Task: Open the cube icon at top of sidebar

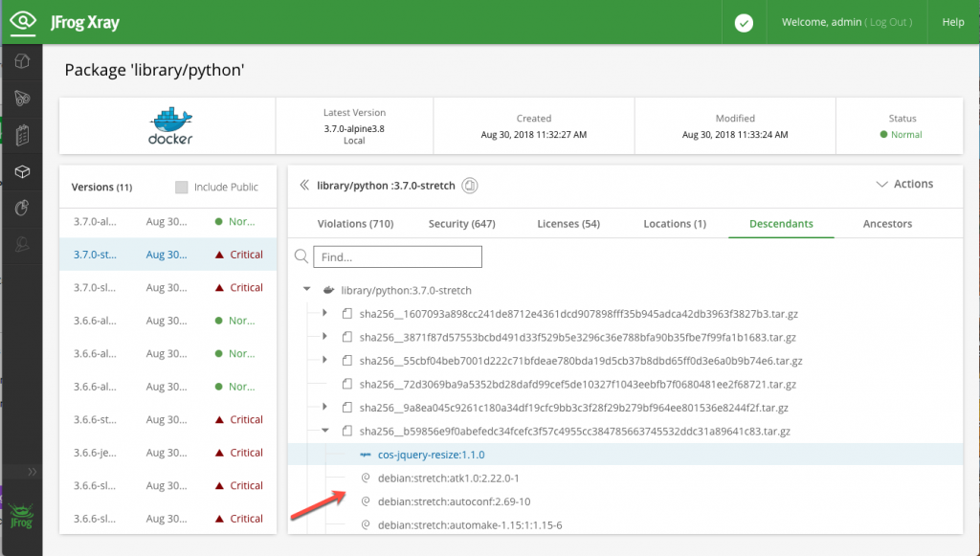Action: pyautogui.click(x=21, y=62)
